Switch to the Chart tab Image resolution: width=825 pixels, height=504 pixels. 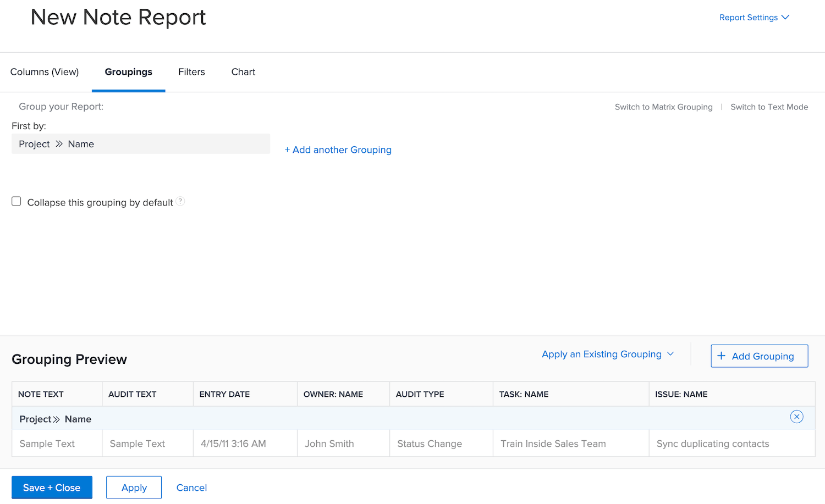pos(243,71)
